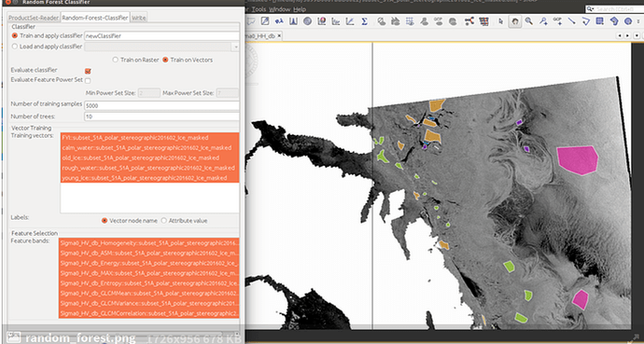Viewport: 644px width, 344px height.
Task: Open the Load classifier dropdown
Action: [235, 48]
